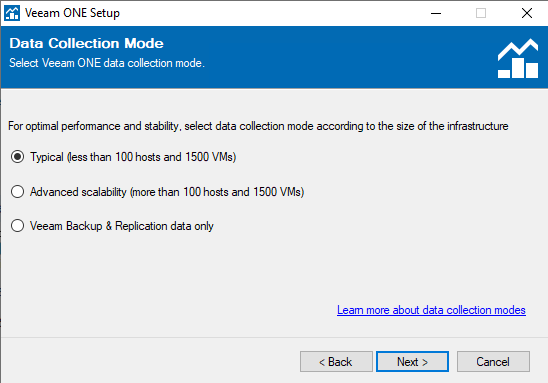This screenshot has width=548, height=383.
Task: Click the horizontal separator above the wizard buttons
Action: (x=274, y=338)
